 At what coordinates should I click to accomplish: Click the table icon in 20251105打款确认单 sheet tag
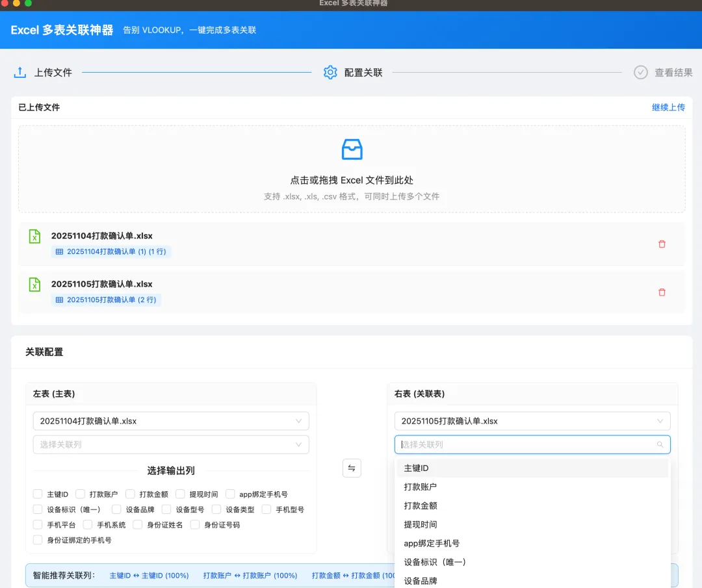point(59,300)
